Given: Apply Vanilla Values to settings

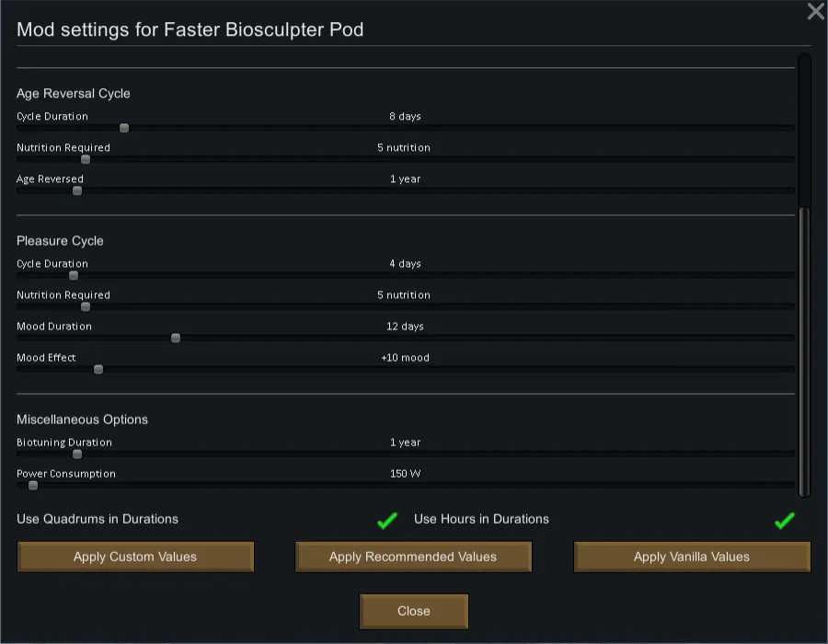Looking at the screenshot, I should [692, 557].
